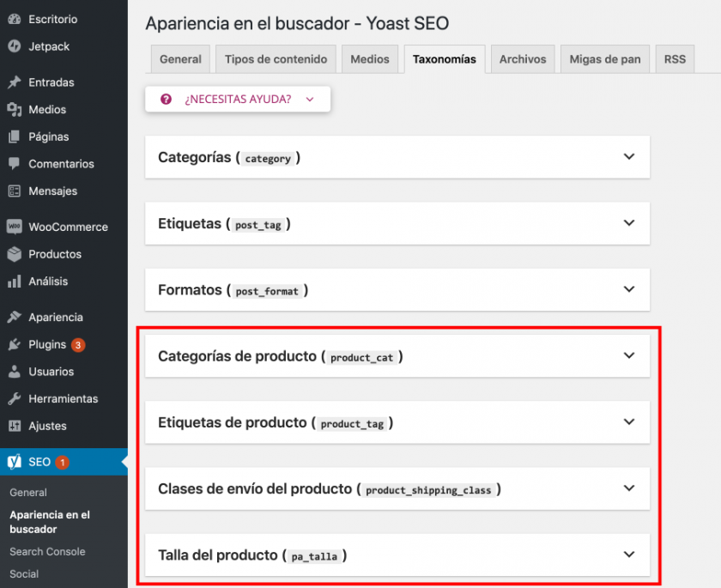Screen dimensions: 721x588
Task: Click the Apariencia paintbrush icon
Action: click(x=15, y=318)
